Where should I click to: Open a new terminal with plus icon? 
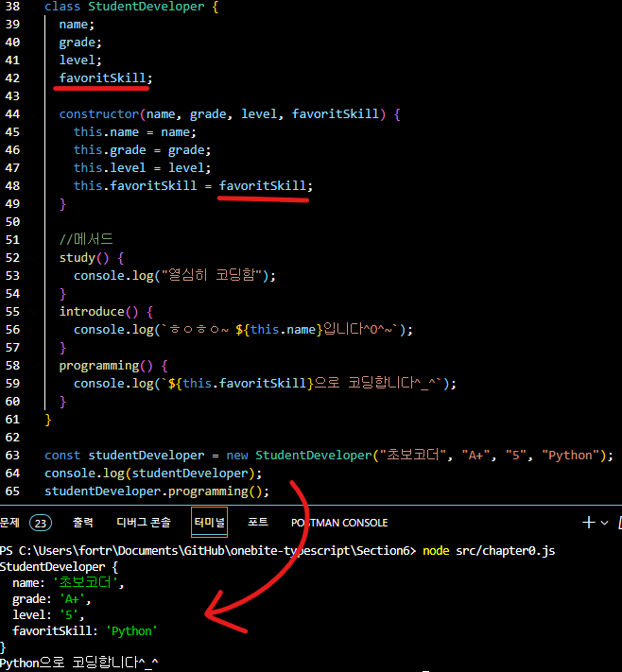click(589, 523)
